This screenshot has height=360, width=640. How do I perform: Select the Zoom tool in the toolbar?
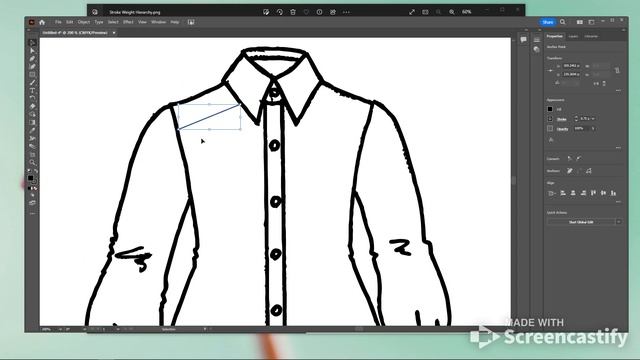click(33, 162)
